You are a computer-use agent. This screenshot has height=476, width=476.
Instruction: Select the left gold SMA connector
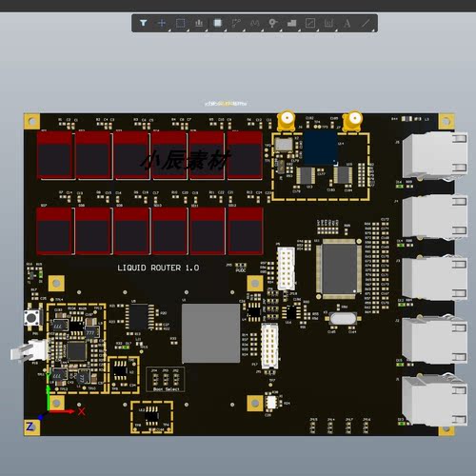(287, 121)
